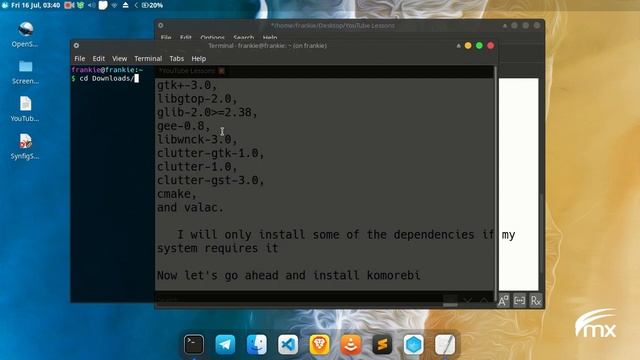This screenshot has height=360, width=640.
Task: Open the Options menu in the editor window
Action: tap(212, 38)
